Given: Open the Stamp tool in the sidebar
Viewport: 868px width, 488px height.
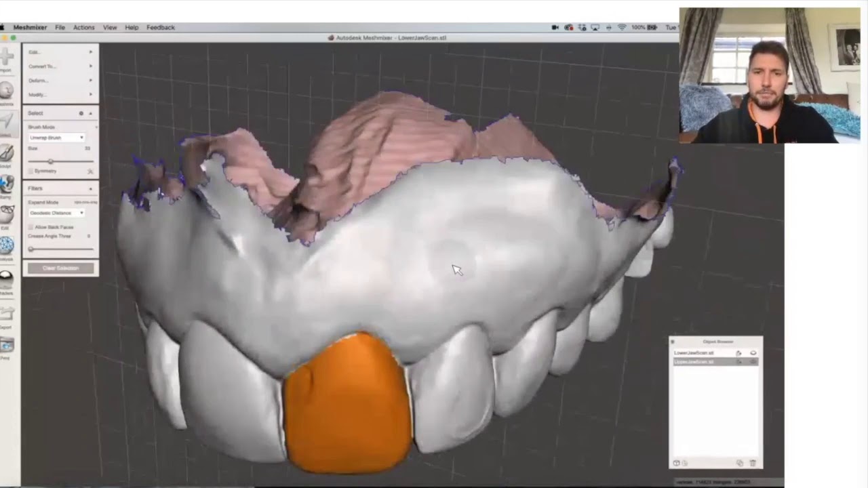Looking at the screenshot, I should (x=6, y=186).
